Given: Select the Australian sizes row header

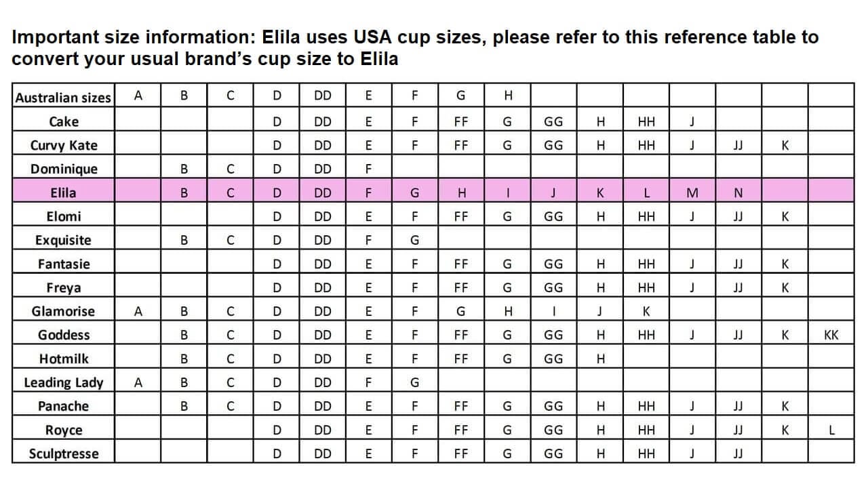Looking at the screenshot, I should [63, 98].
